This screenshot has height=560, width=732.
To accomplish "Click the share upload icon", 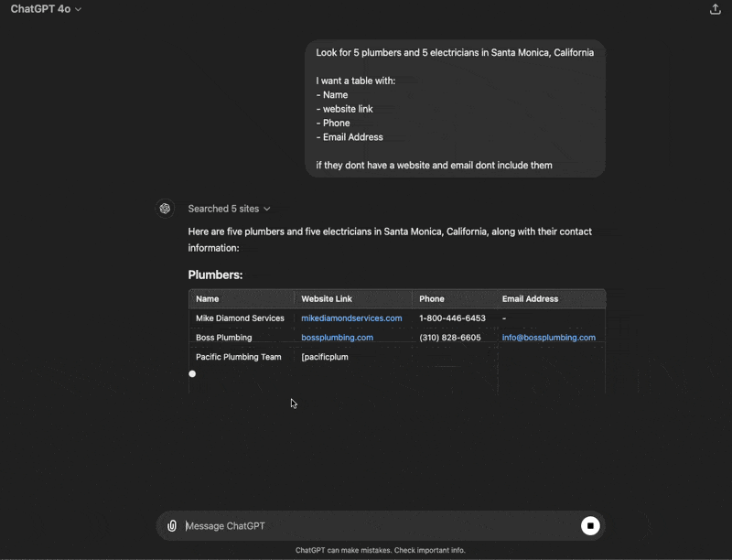I will point(716,9).
